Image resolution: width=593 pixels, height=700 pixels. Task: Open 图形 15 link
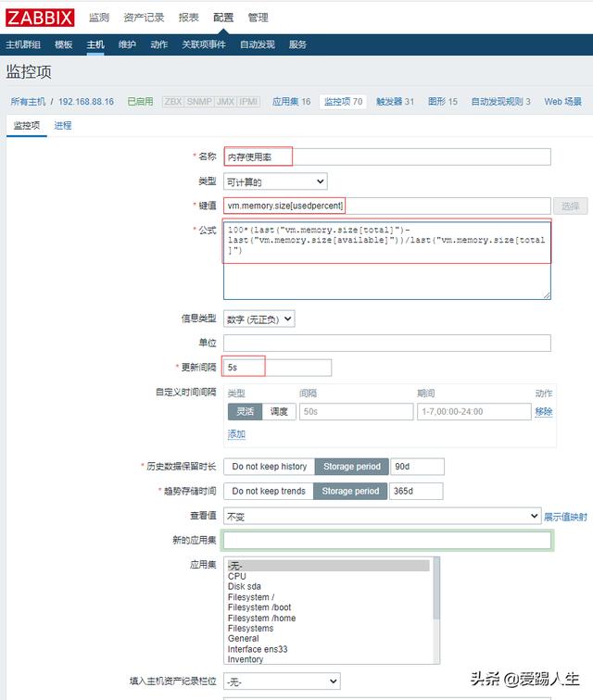442,102
